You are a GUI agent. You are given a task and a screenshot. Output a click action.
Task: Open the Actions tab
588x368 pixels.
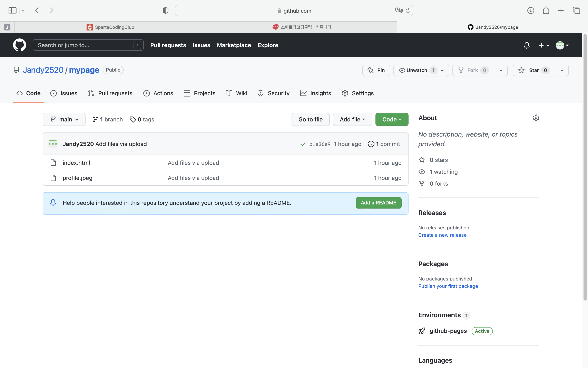[x=158, y=93]
